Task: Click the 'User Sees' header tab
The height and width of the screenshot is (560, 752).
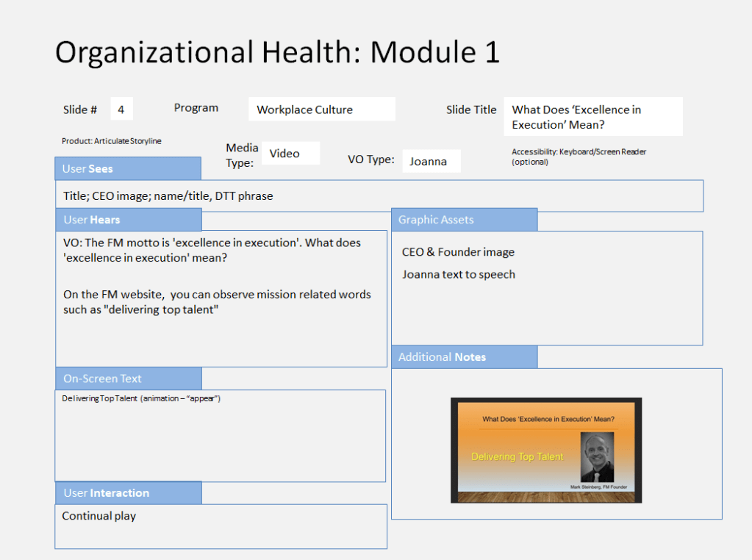Action: [x=128, y=168]
